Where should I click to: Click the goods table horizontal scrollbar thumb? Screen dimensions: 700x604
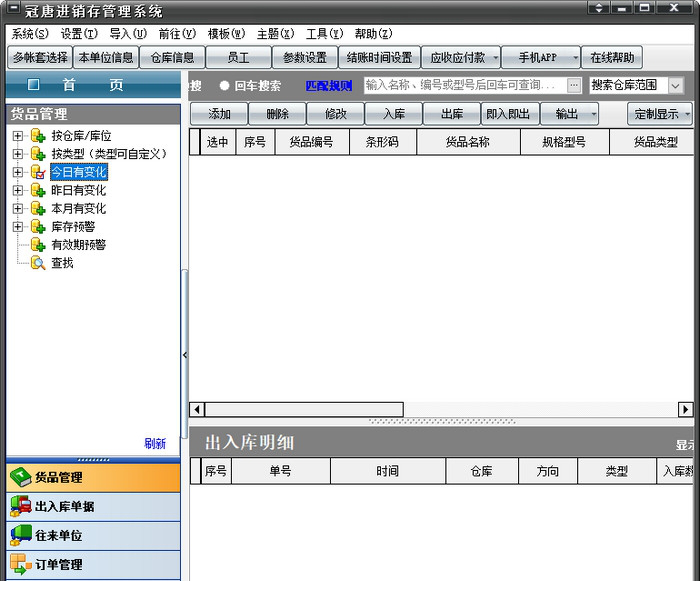click(x=304, y=409)
